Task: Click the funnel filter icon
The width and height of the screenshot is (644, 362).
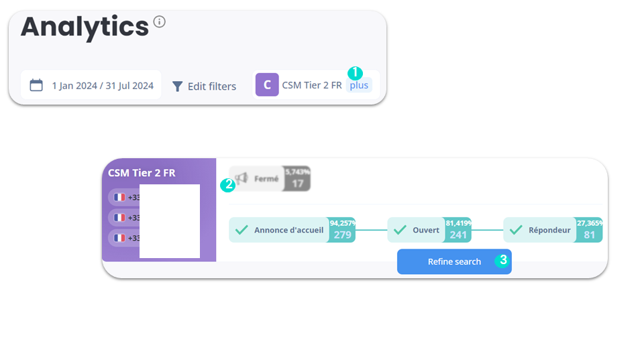Action: (x=177, y=86)
